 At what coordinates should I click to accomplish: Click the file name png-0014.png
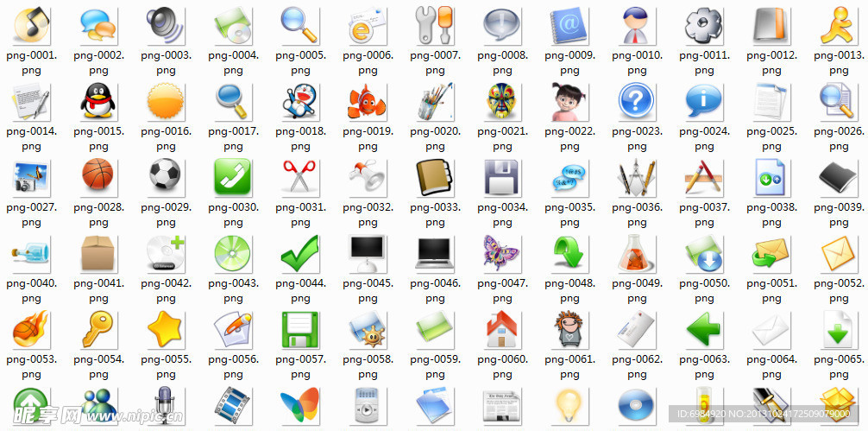(x=32, y=139)
